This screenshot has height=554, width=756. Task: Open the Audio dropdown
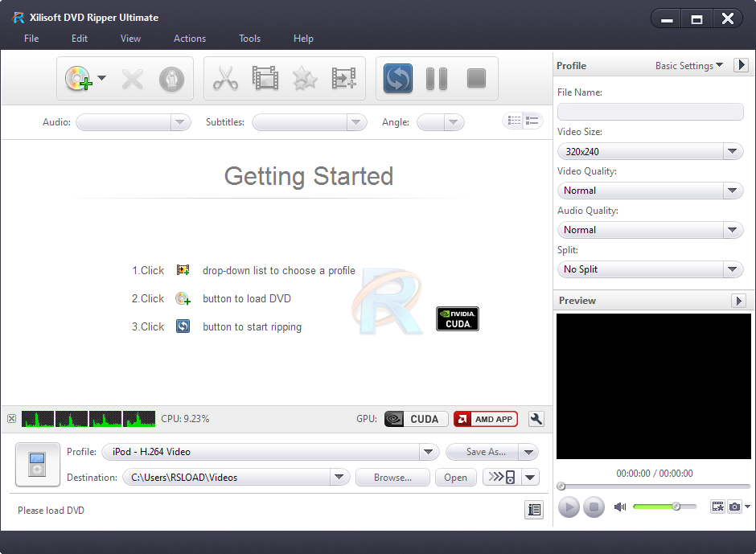134,122
